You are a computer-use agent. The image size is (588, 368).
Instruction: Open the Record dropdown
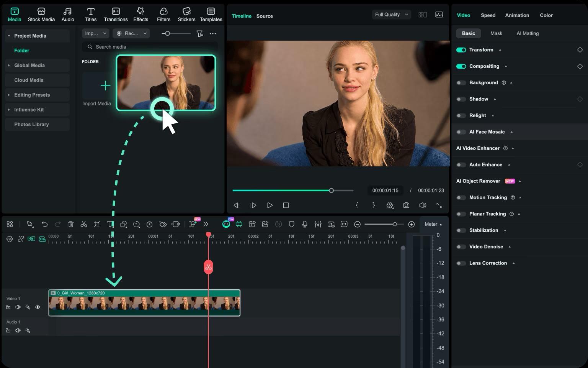point(131,33)
